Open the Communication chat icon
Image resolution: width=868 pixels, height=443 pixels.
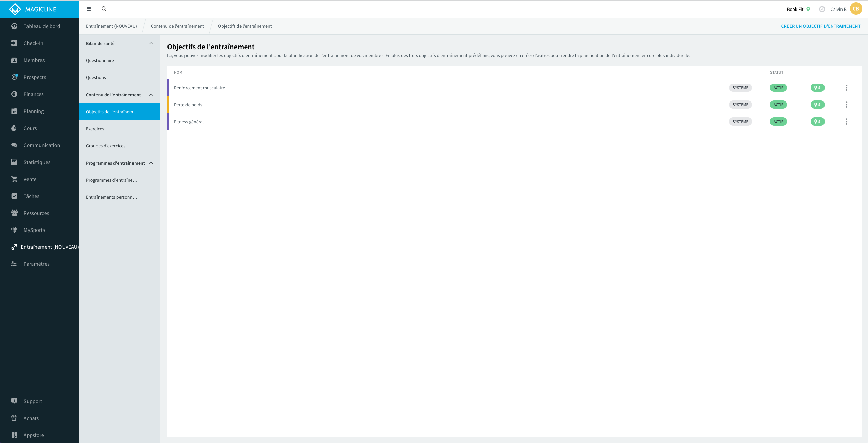(x=14, y=145)
